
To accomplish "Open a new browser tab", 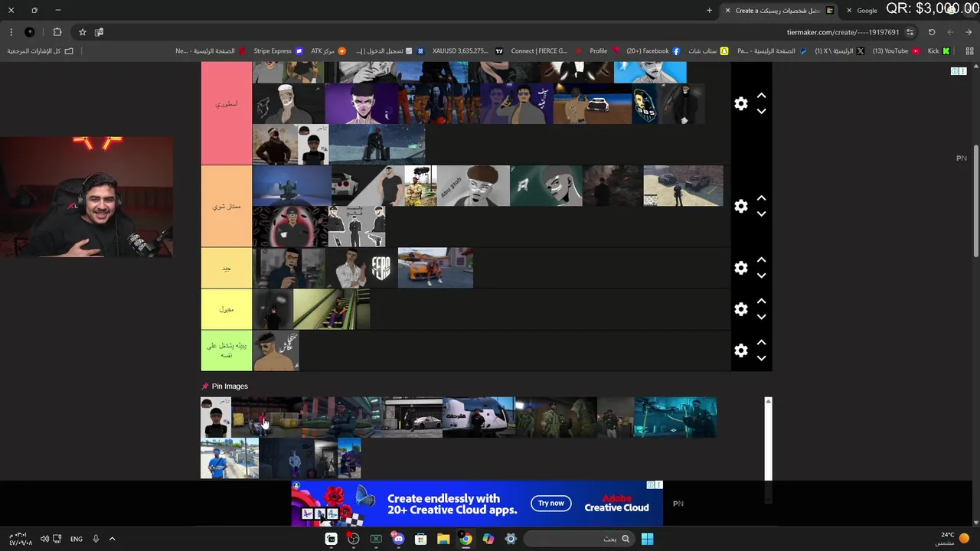I will coord(709,11).
